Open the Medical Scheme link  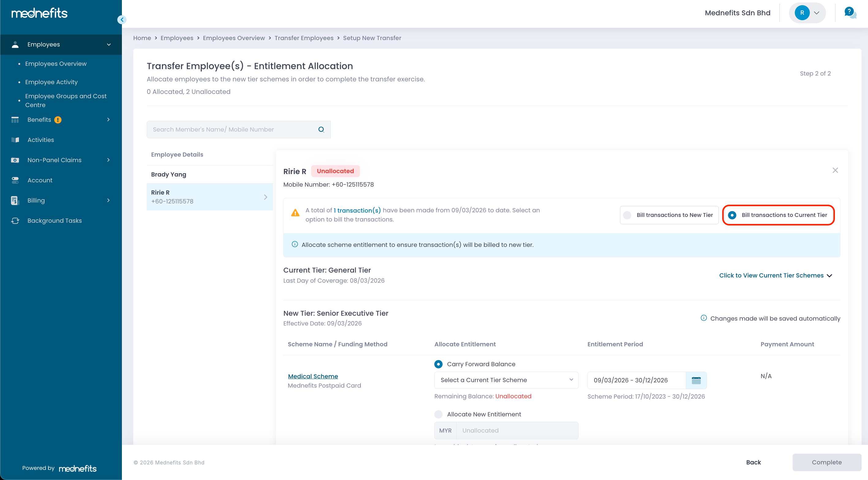click(x=313, y=376)
